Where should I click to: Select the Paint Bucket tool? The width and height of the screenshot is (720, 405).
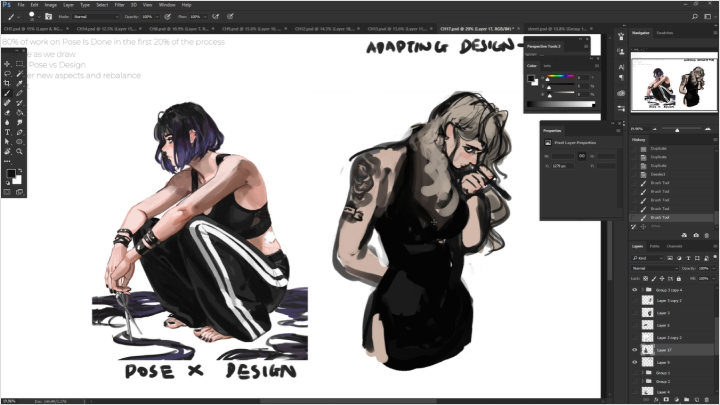19,112
